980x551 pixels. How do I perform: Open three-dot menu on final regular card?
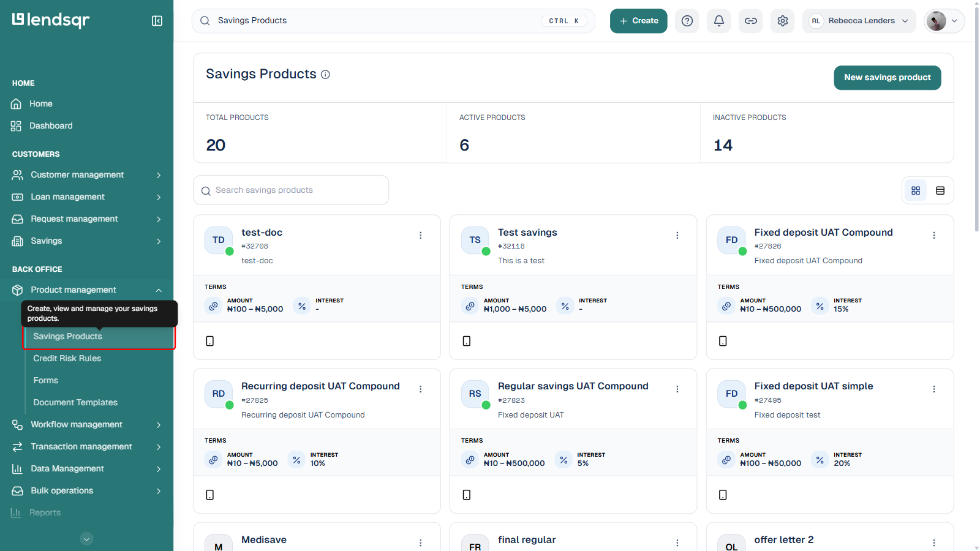(x=677, y=542)
